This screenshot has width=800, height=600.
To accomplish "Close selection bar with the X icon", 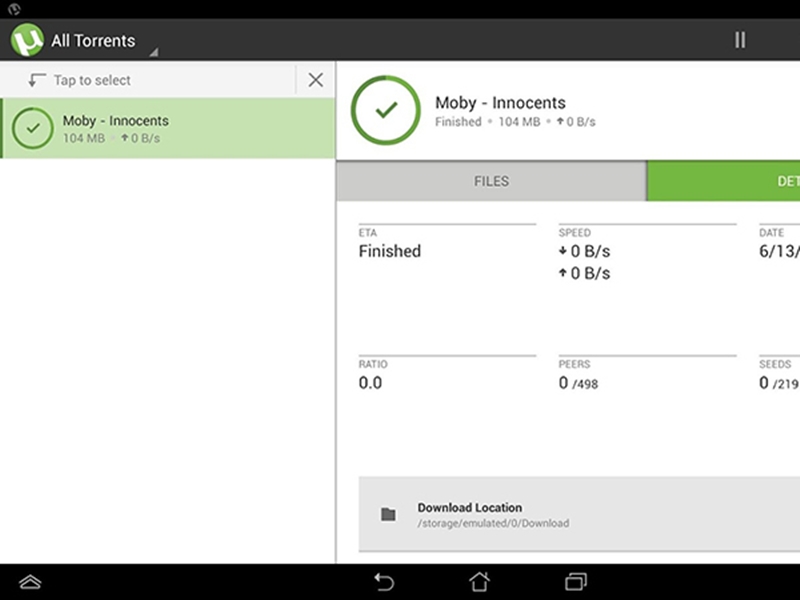I will (315, 80).
